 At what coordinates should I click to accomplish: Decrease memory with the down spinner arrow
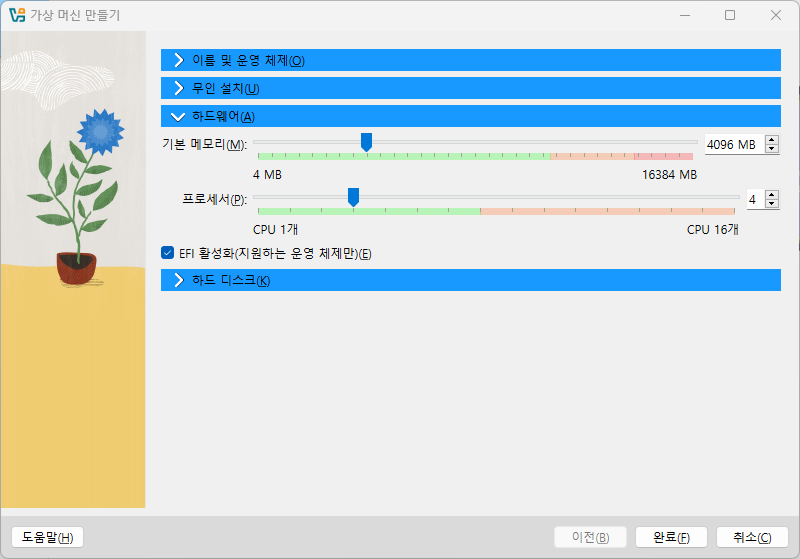[772, 149]
